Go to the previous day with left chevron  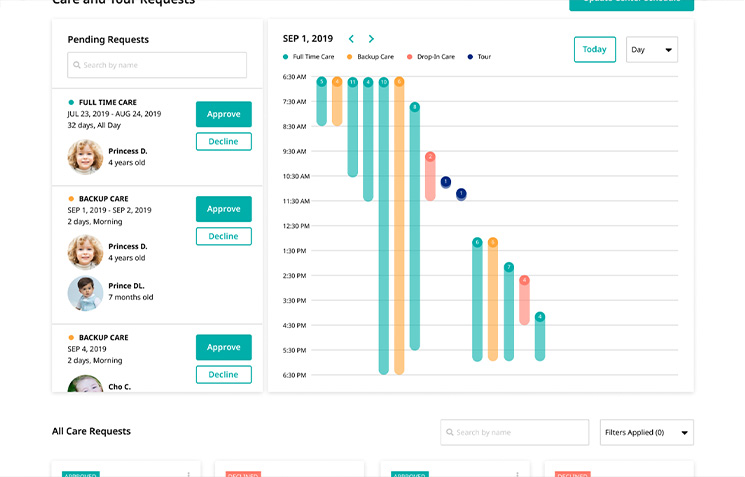[351, 39]
